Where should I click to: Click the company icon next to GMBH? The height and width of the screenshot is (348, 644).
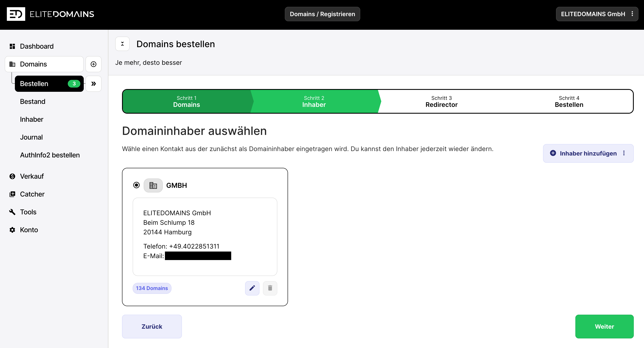[153, 185]
